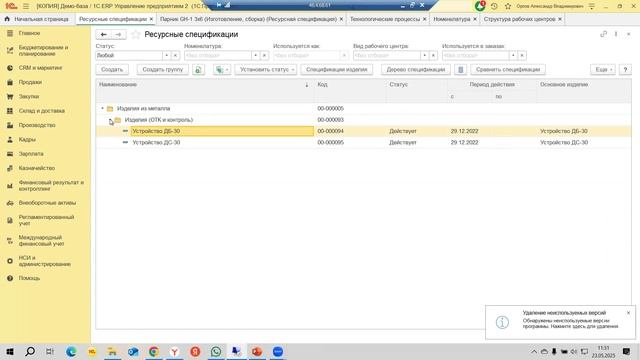Click icon button left of Сравнить спецификации
The image size is (640, 360).
coord(460,70)
